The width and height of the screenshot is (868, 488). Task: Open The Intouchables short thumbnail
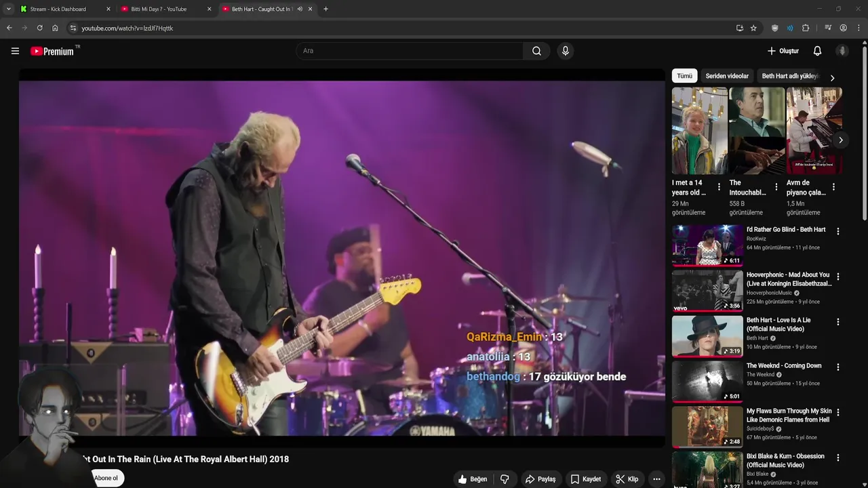(x=757, y=131)
